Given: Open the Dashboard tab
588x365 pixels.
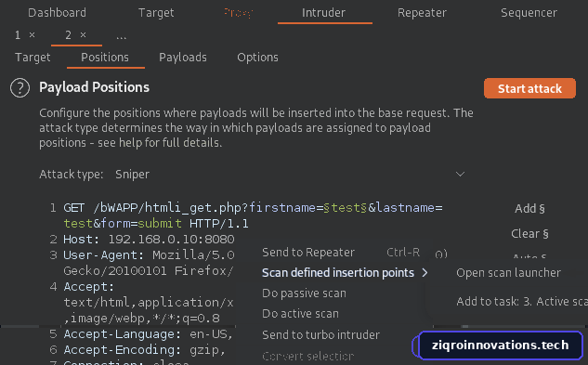Looking at the screenshot, I should coord(57,13).
